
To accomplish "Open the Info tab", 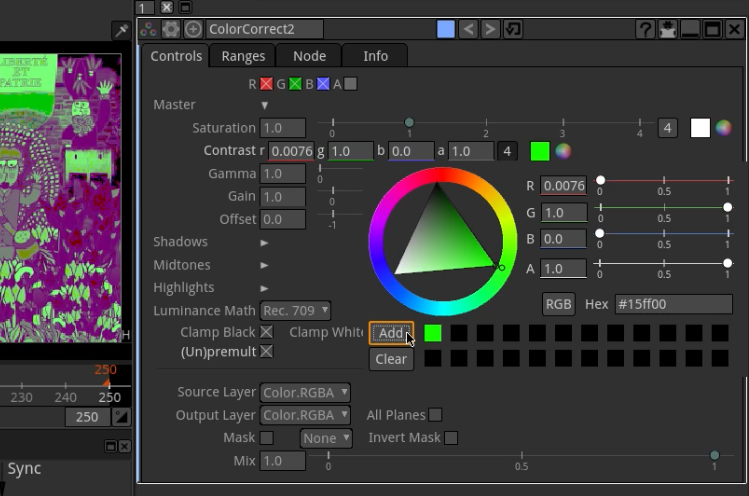I will pyautogui.click(x=375, y=56).
